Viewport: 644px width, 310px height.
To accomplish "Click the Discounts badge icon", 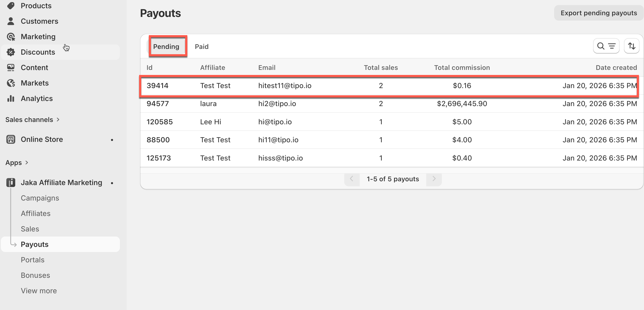I will point(11,52).
